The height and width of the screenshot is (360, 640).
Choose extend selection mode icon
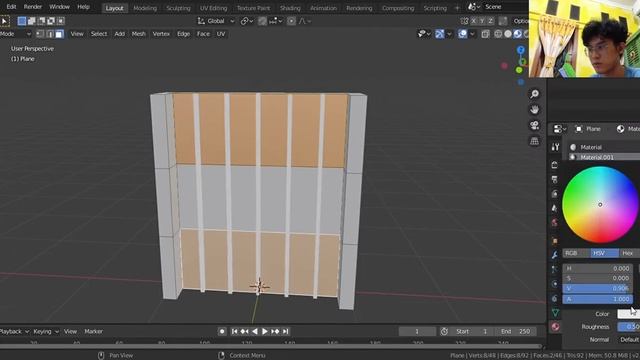coord(31,21)
